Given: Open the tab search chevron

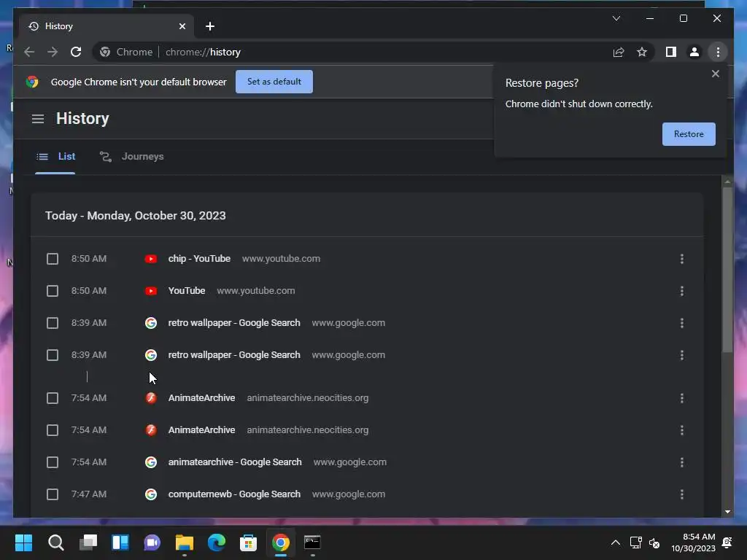Looking at the screenshot, I should (x=616, y=18).
